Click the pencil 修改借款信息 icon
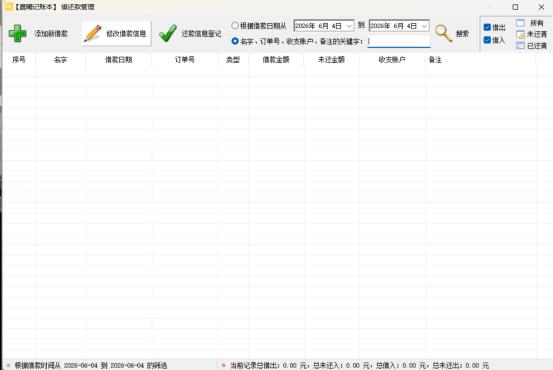The width and height of the screenshot is (553, 370). (93, 34)
